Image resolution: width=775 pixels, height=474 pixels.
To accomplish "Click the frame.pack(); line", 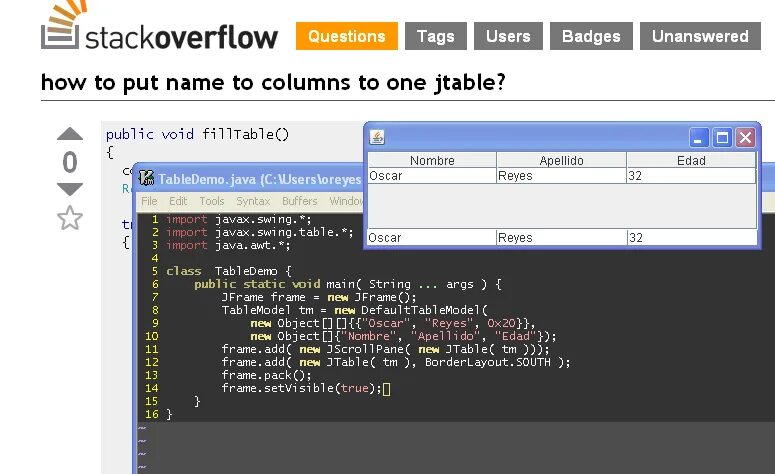I will click(266, 375).
